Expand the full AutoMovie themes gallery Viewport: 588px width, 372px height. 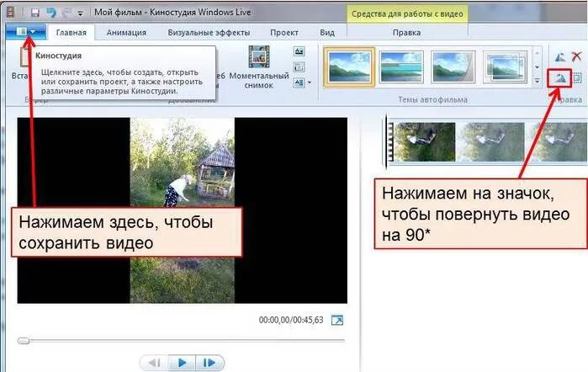coord(537,81)
